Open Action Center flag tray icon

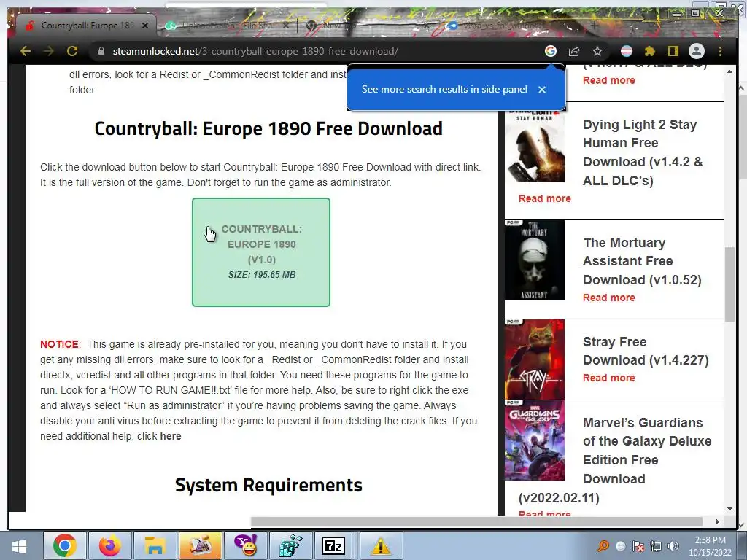638,546
